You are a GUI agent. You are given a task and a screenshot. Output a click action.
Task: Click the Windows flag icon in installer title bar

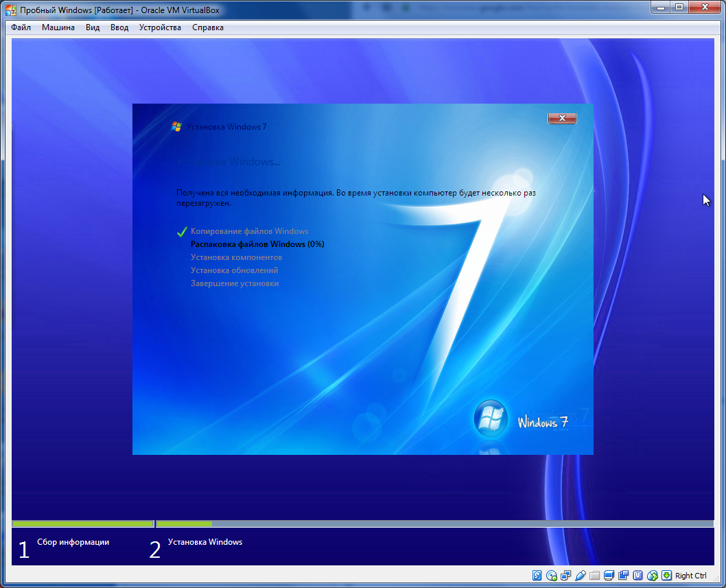(x=176, y=126)
